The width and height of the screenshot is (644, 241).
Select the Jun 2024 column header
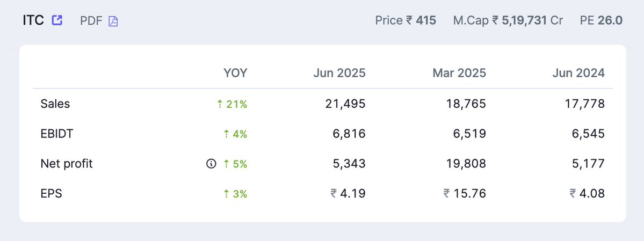pyautogui.click(x=578, y=73)
